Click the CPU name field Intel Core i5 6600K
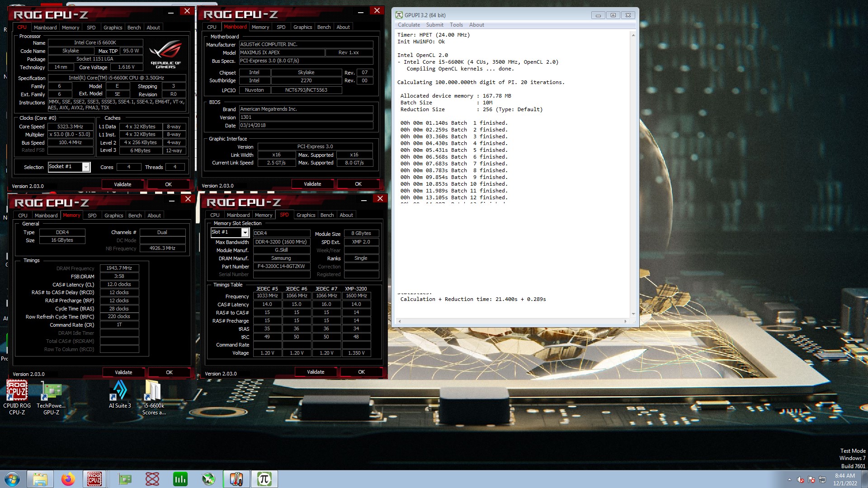 [x=95, y=43]
